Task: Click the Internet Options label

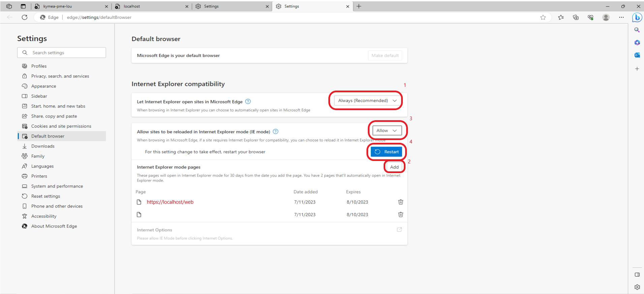Action: [x=154, y=230]
